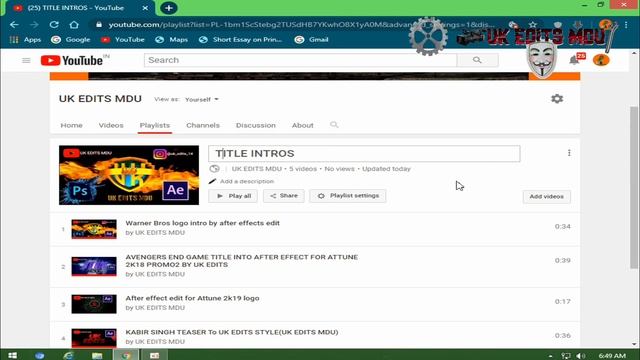Click the 6:49 AM taskbar clock
The image size is (640, 360).
[612, 356]
